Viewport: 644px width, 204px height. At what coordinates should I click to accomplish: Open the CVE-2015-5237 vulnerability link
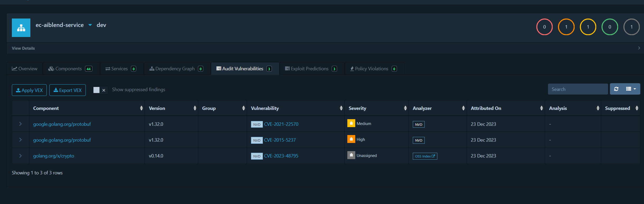click(280, 140)
